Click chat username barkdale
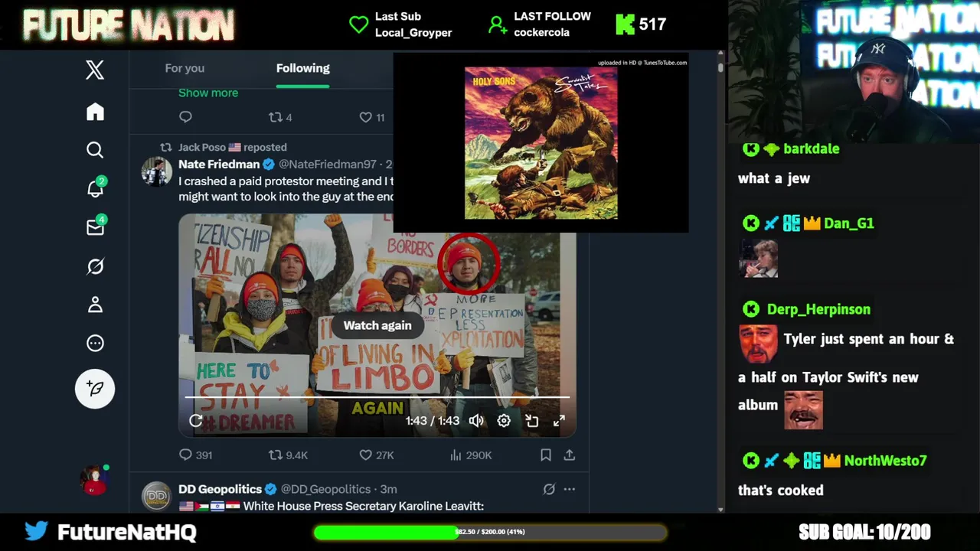Image resolution: width=980 pixels, height=551 pixels. pyautogui.click(x=812, y=149)
